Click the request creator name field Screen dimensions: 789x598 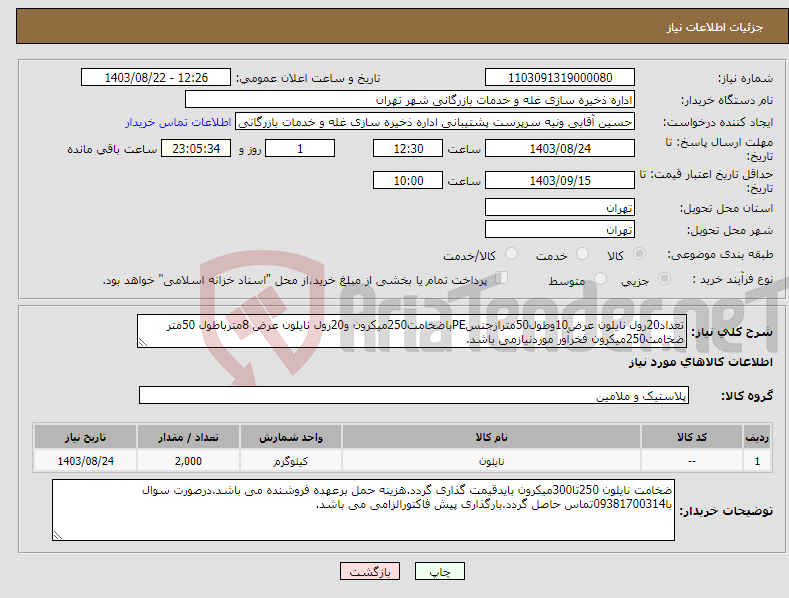click(435, 122)
